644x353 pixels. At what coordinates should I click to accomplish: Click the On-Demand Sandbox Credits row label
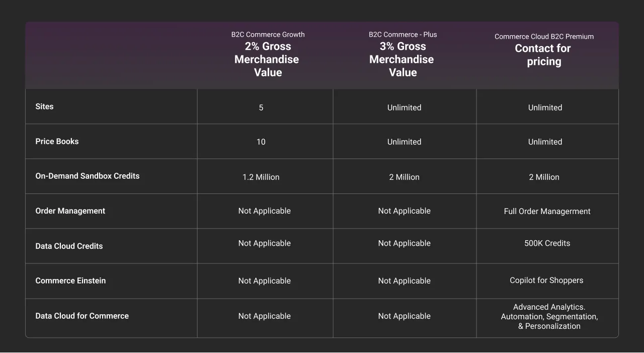point(87,176)
